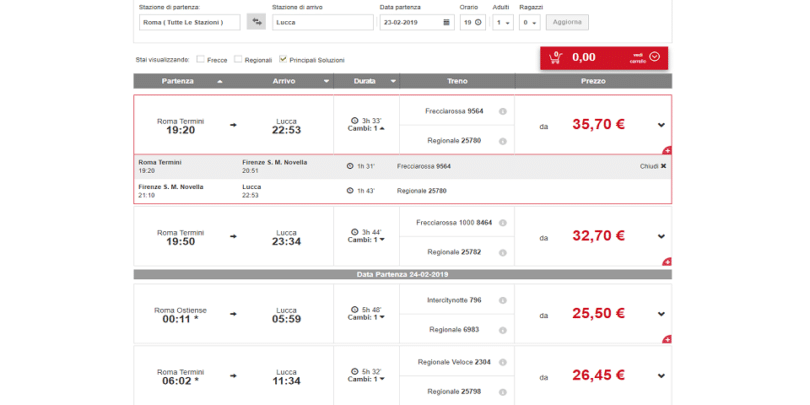Open the Adulti passenger count dropdown
This screenshot has width=810, height=405.
coord(503,22)
